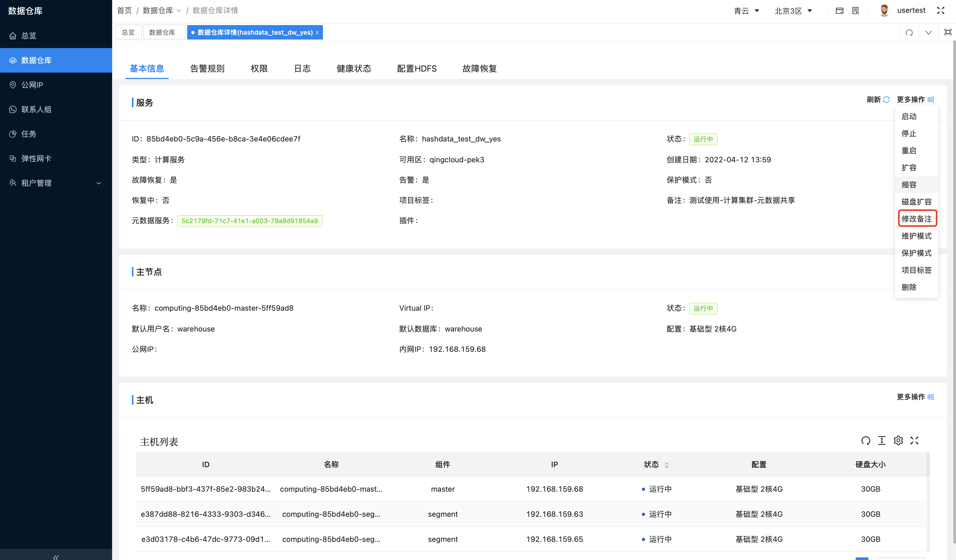This screenshot has height=560, width=956.
Task: Switch to the 告警规则 tab
Action: (x=207, y=69)
